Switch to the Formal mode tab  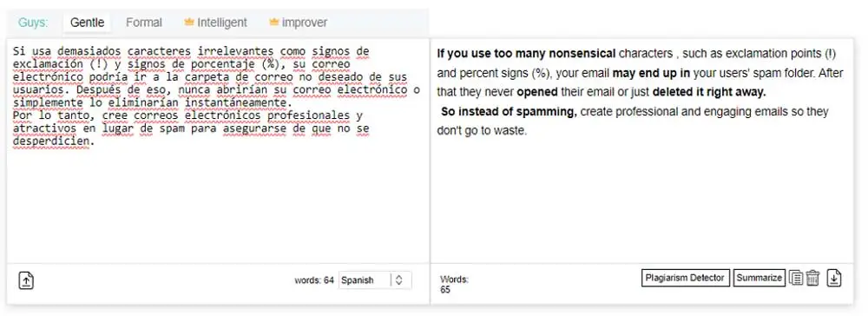pos(144,23)
